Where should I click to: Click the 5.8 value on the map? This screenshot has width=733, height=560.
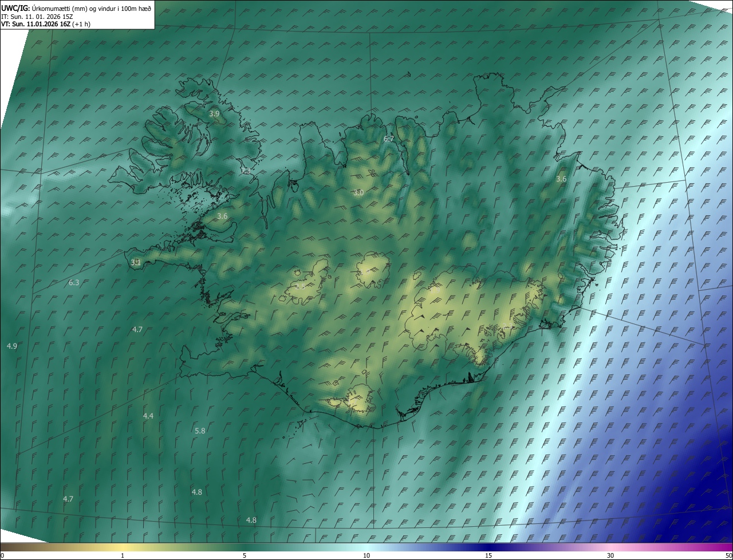click(x=200, y=431)
